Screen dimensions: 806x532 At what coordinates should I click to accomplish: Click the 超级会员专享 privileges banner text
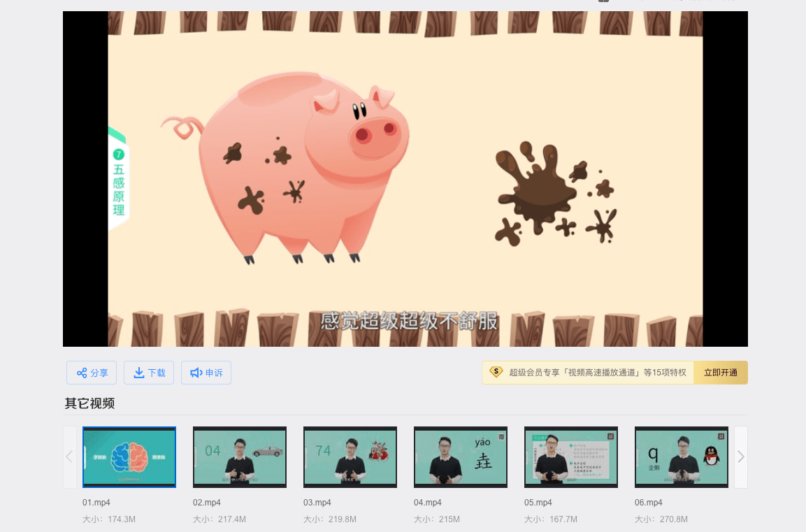click(x=597, y=373)
